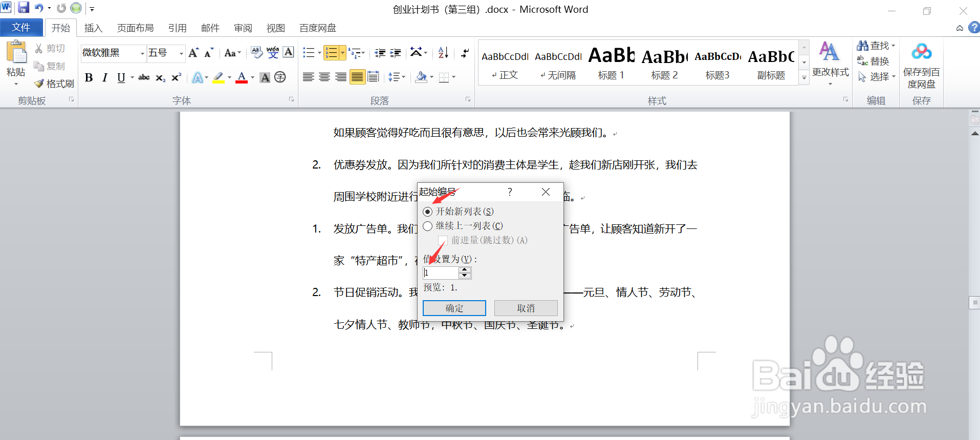Click the Cancel button in the dialog
This screenshot has height=440, width=980.
point(526,308)
